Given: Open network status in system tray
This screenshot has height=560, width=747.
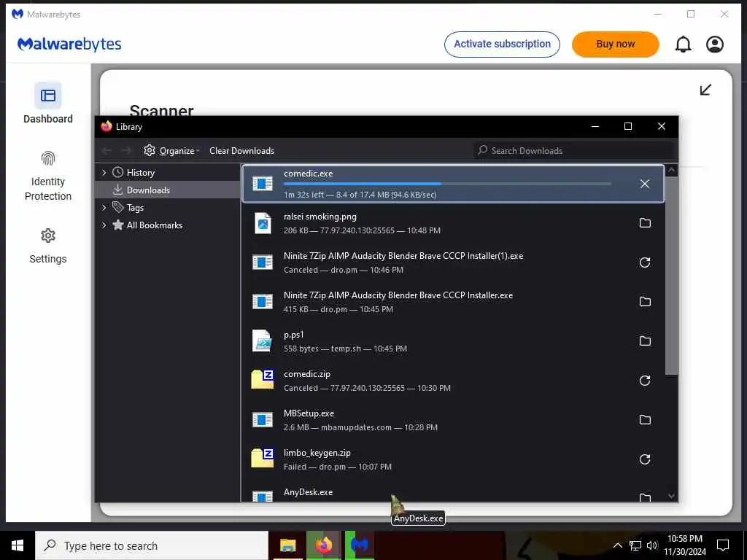Looking at the screenshot, I should click(635, 545).
